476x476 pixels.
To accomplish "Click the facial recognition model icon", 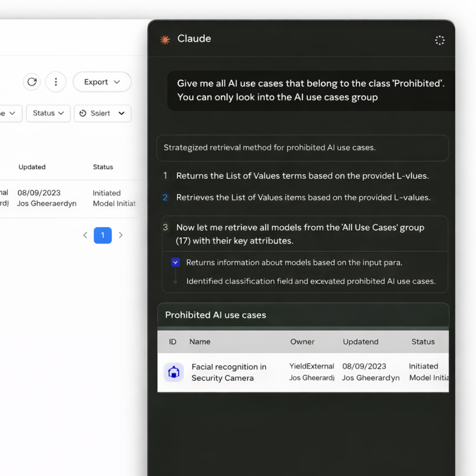I will (x=174, y=372).
